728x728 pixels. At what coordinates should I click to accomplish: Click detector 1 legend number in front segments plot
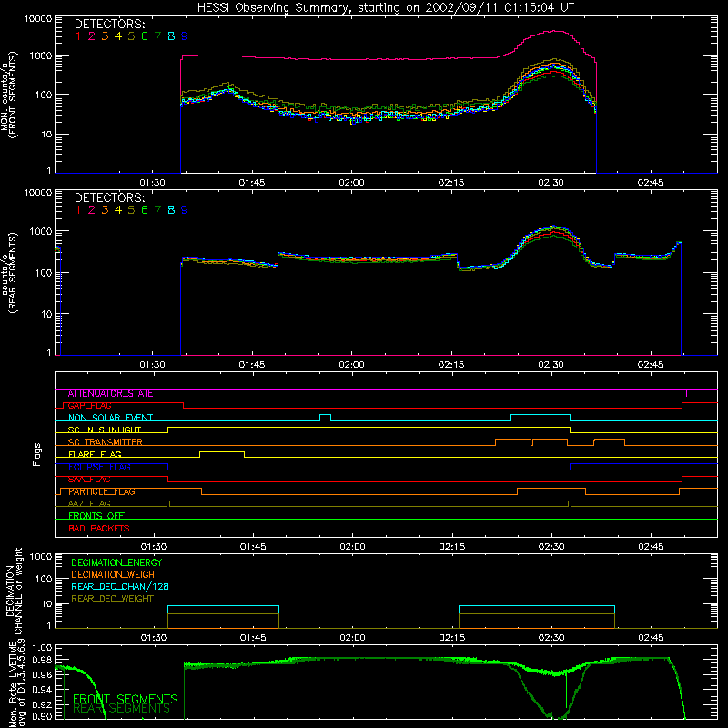coord(78,36)
